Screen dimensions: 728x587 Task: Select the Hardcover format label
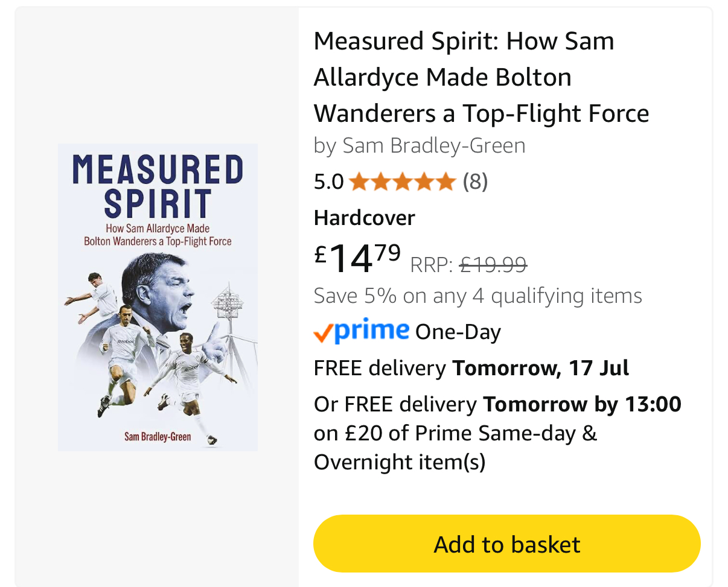click(364, 218)
